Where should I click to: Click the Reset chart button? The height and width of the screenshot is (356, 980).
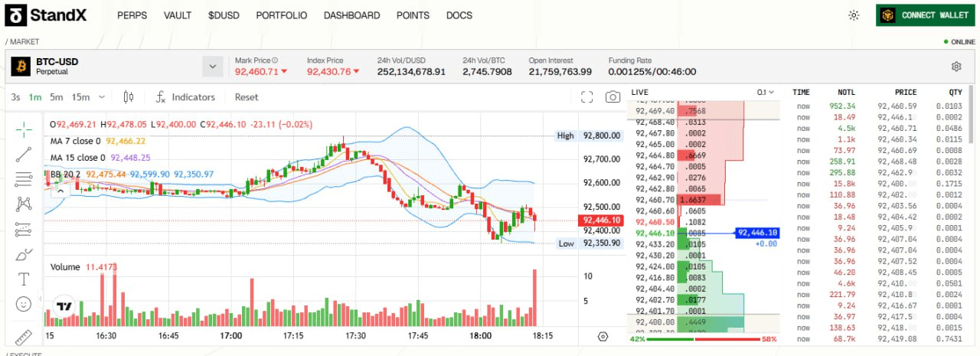coord(247,97)
